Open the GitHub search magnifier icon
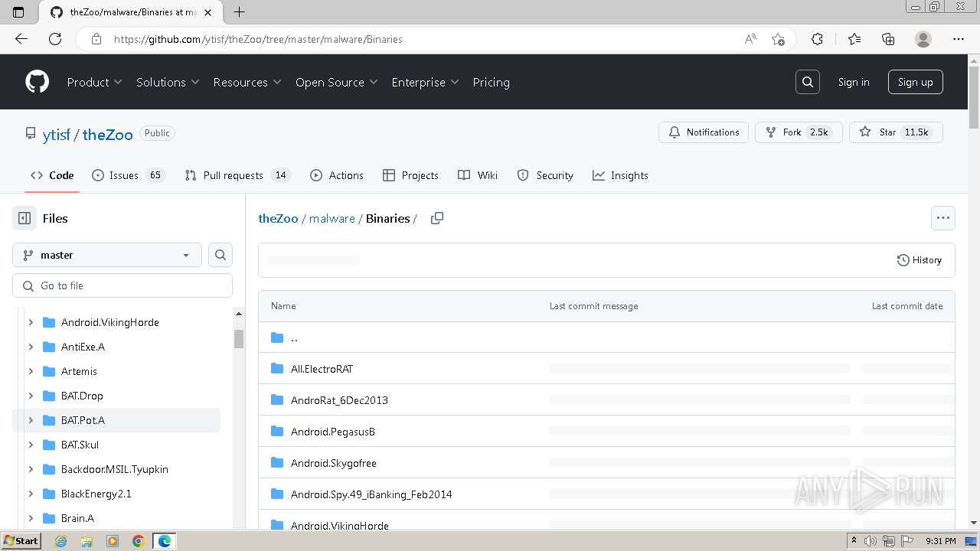This screenshot has width=980, height=551. pyautogui.click(x=808, y=82)
